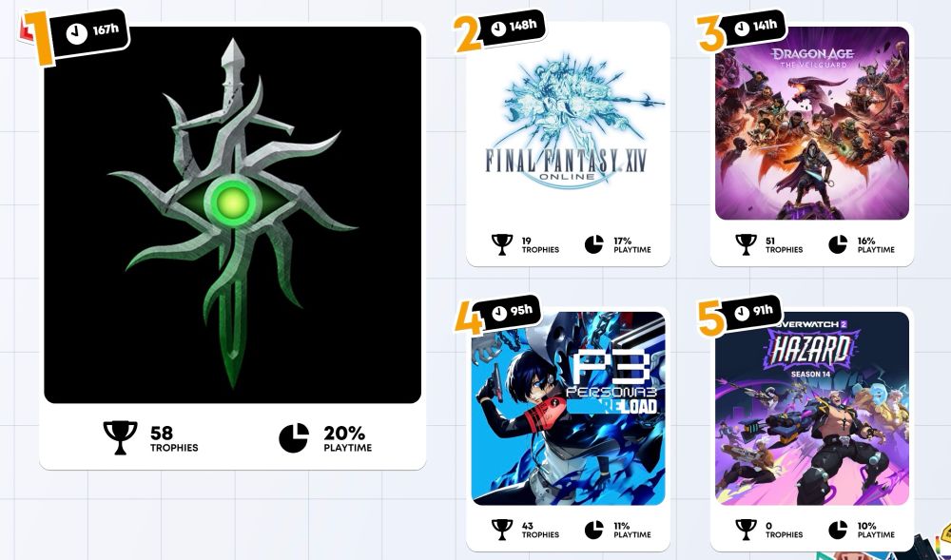Click the trophy icon showing 58 trophies

(x=120, y=437)
